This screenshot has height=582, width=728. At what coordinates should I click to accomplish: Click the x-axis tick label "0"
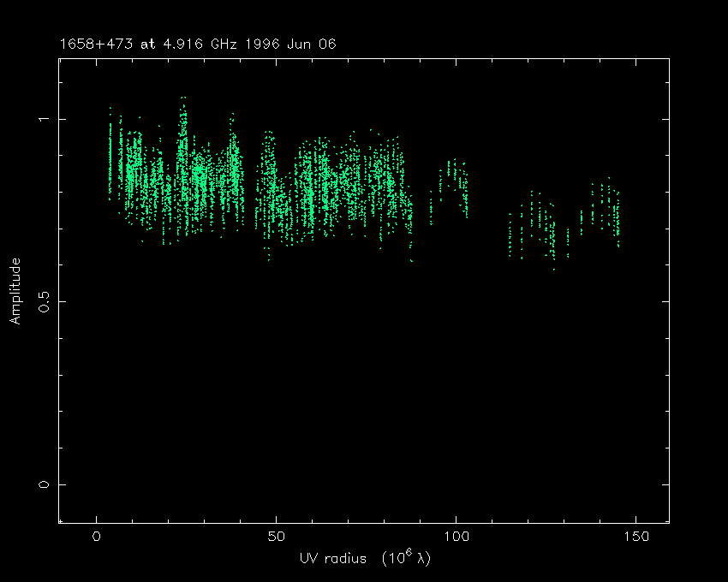click(x=97, y=537)
